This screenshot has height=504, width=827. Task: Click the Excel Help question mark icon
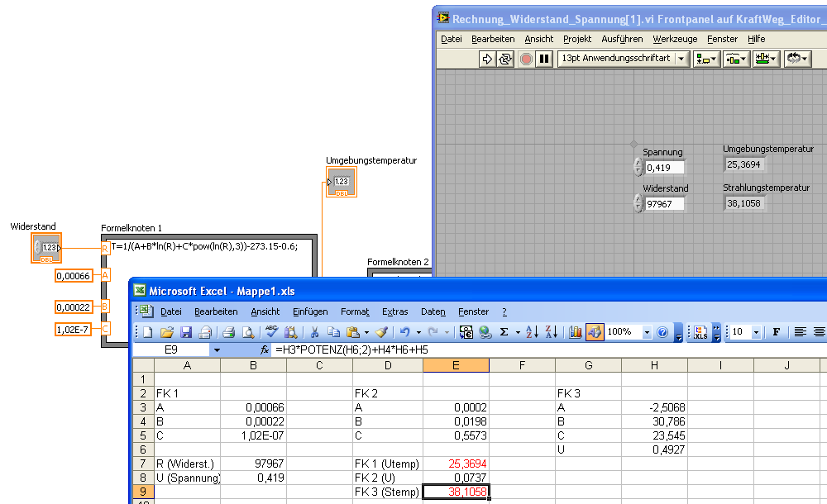pyautogui.click(x=663, y=331)
